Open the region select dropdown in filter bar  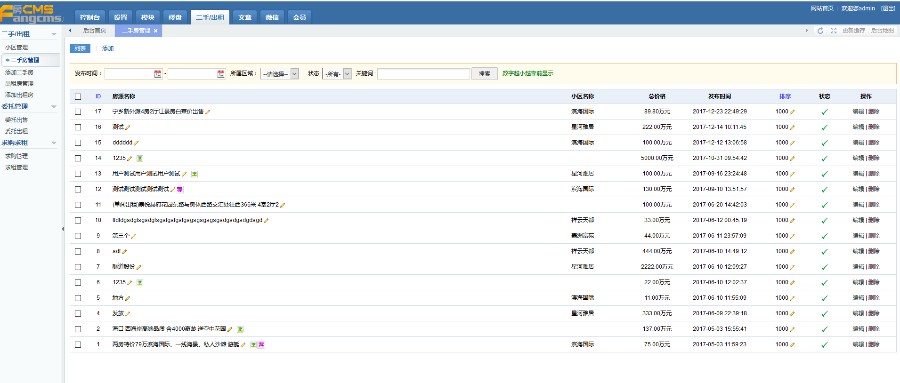(280, 74)
